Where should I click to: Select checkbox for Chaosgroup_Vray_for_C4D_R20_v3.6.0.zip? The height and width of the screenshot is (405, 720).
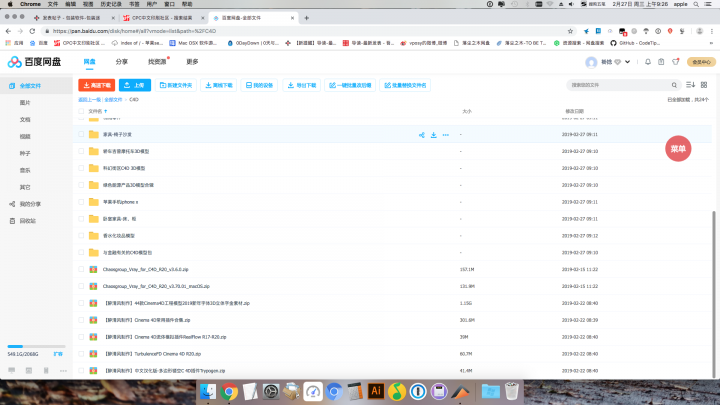82,269
